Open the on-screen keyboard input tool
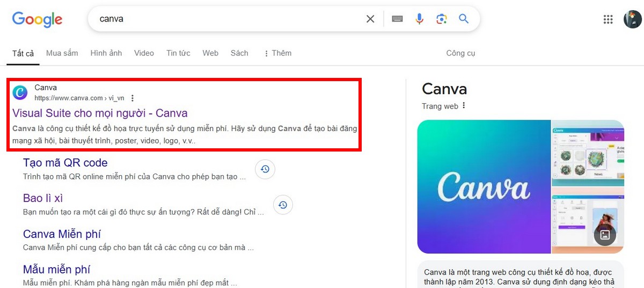The image size is (644, 288). pyautogui.click(x=397, y=19)
